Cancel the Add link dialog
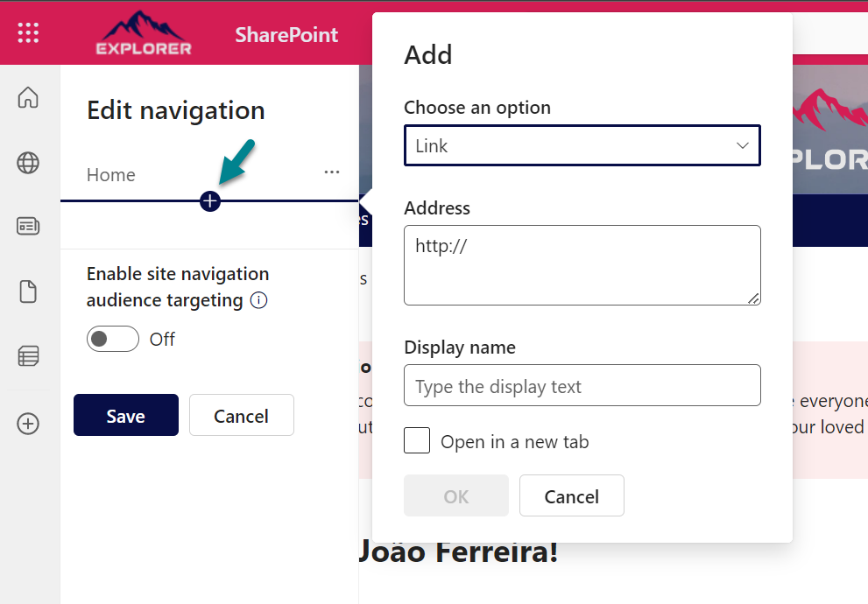The height and width of the screenshot is (604, 868). click(x=571, y=495)
